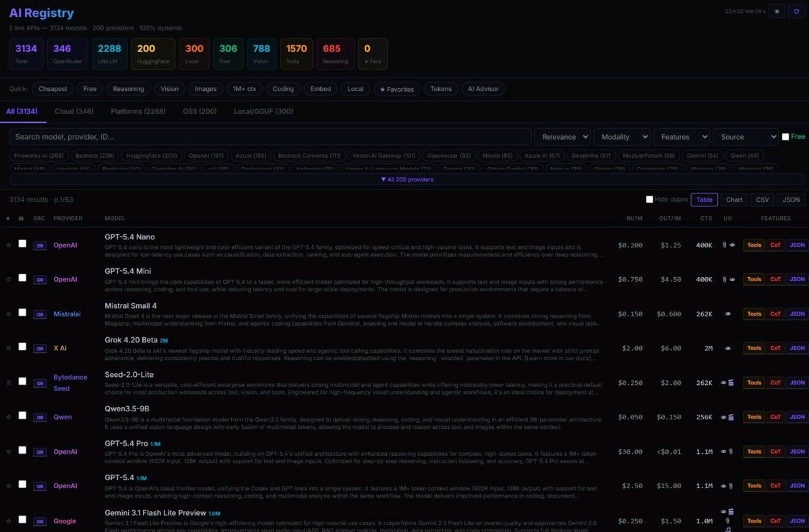Click the JSON feature badge on Grok 4.20 row

pos(797,348)
